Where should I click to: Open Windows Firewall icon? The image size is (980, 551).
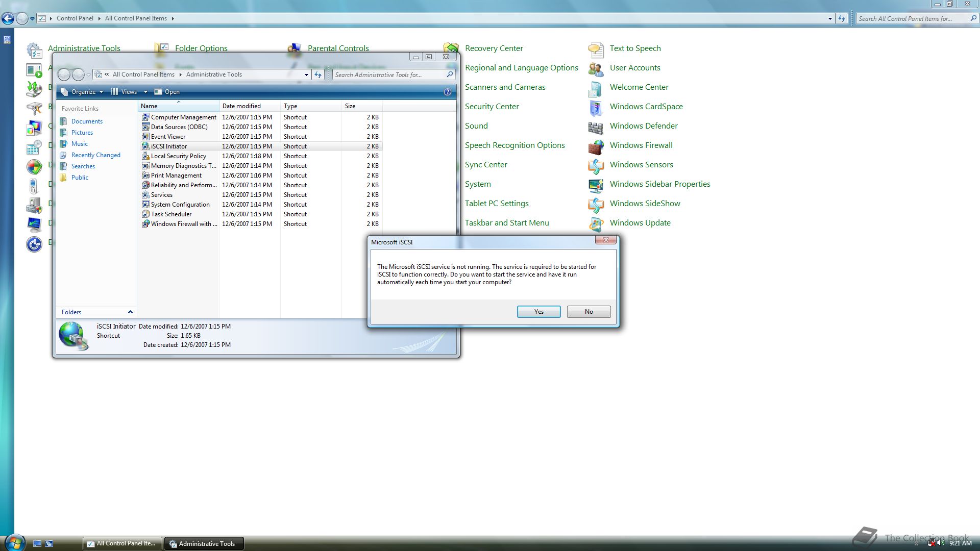click(596, 146)
